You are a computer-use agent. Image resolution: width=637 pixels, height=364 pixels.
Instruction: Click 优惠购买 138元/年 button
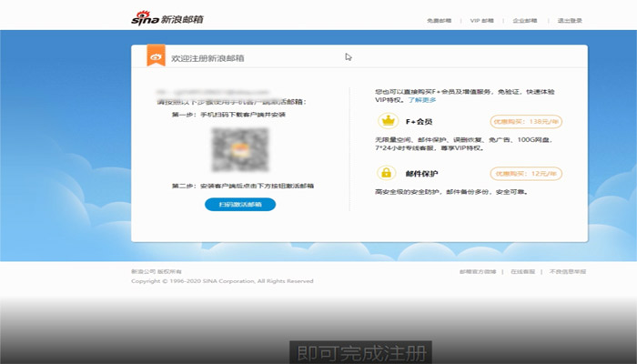(526, 121)
